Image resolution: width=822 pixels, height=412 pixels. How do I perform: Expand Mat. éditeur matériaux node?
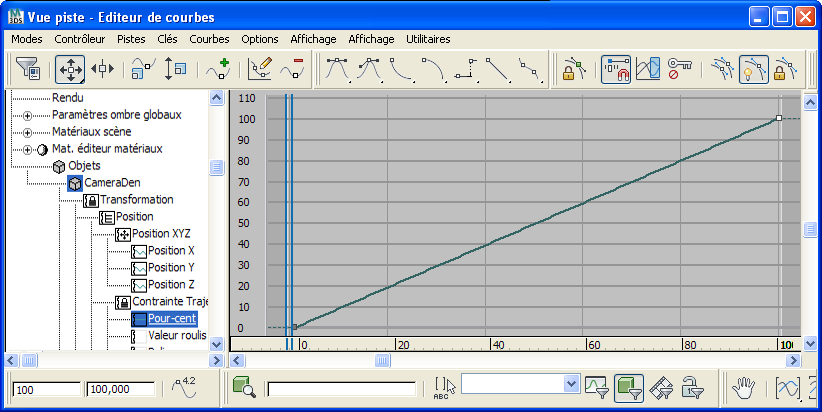(x=27, y=150)
